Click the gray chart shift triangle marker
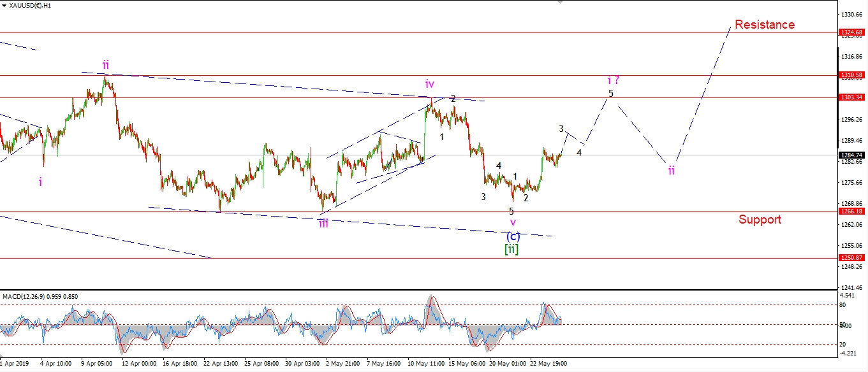Image resolution: width=868 pixels, height=372 pixels. 561,3
